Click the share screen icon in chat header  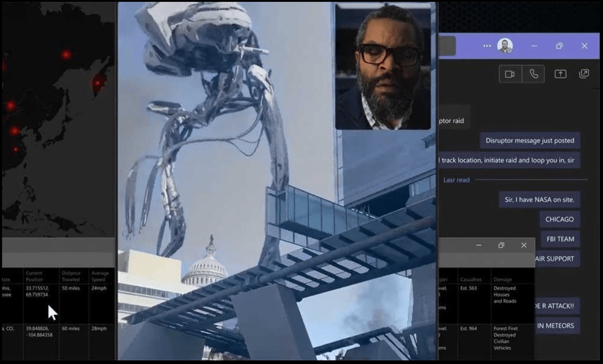(560, 74)
